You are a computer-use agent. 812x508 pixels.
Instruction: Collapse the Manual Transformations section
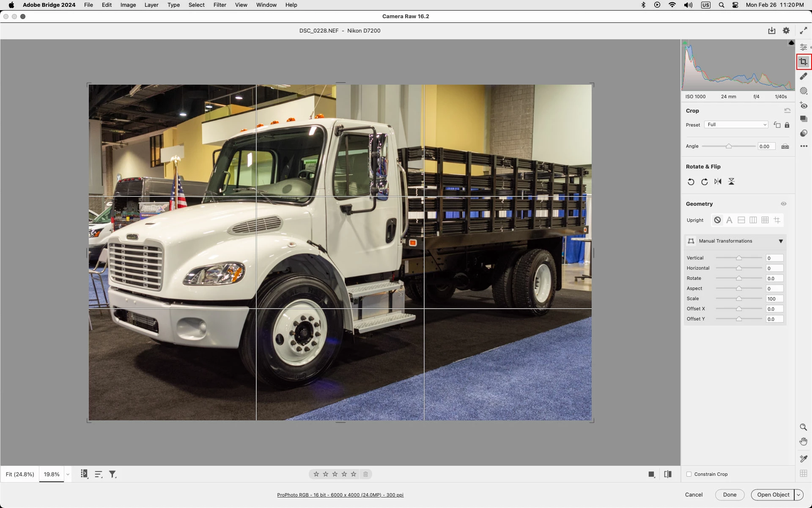(781, 241)
